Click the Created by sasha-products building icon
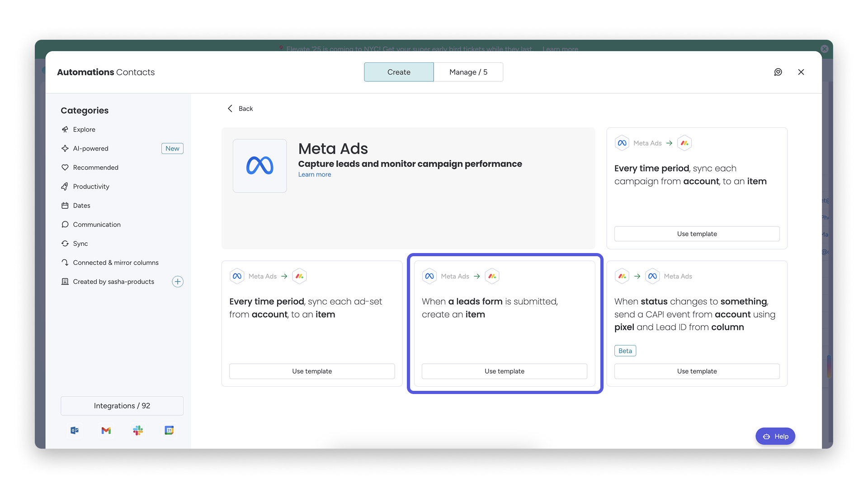Image resolution: width=868 pixels, height=488 pixels. [x=65, y=282]
